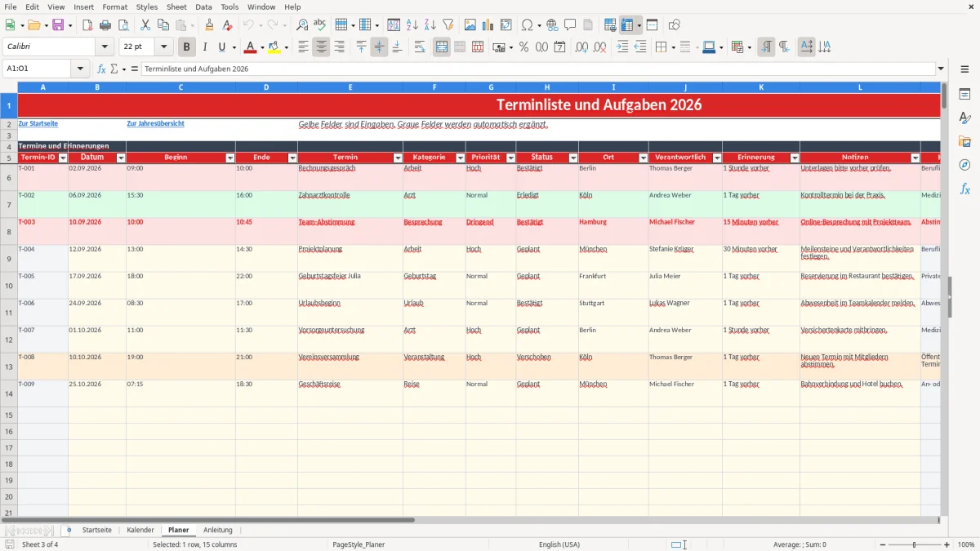Toggle Wrap Text button

pyautogui.click(x=420, y=47)
